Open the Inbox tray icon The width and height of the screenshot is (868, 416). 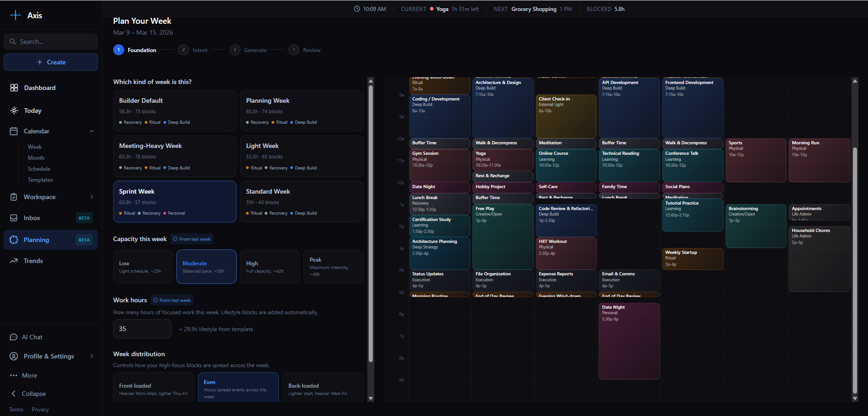[x=14, y=218]
